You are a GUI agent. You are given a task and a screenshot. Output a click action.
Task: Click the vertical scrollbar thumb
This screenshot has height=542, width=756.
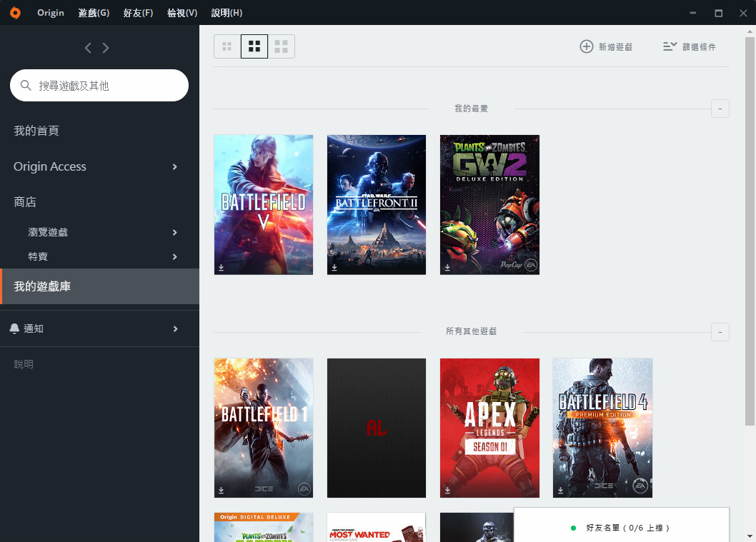click(x=750, y=231)
